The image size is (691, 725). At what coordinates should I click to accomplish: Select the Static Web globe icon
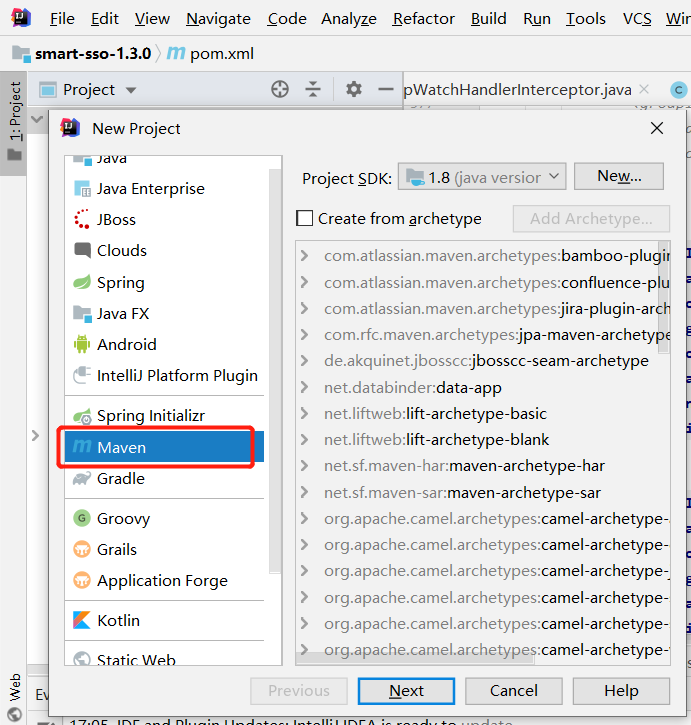(x=82, y=658)
